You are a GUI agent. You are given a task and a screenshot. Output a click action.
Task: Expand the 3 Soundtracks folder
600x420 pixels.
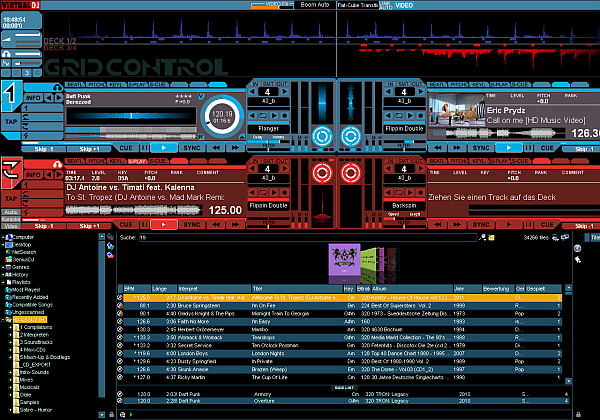click(x=10, y=342)
